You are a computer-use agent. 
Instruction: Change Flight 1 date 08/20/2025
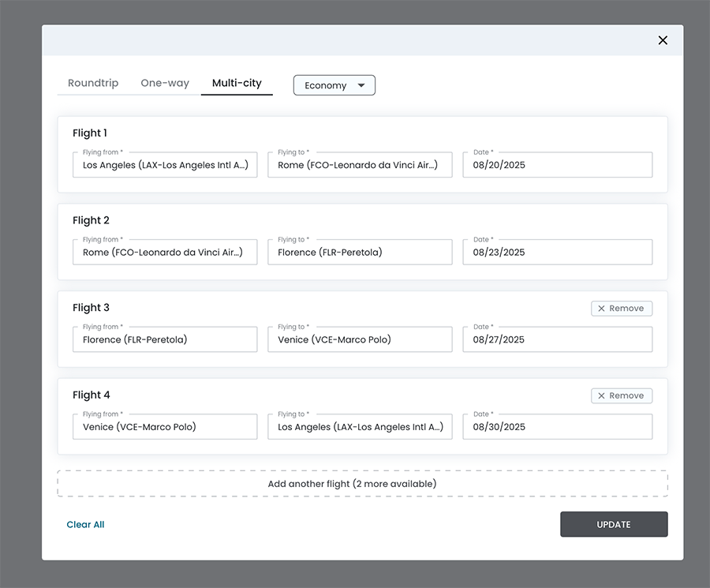(x=557, y=165)
